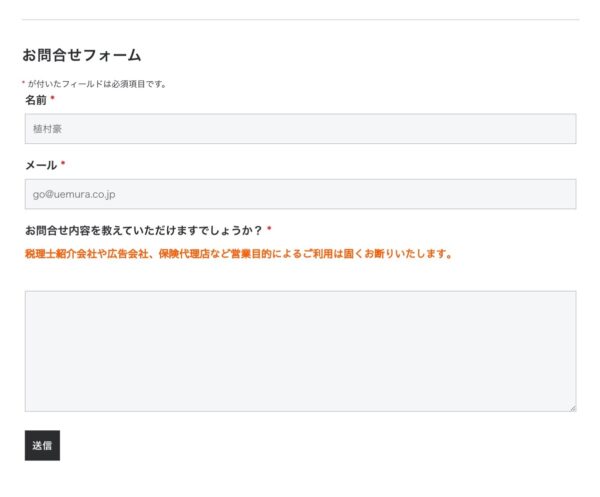
Task: Click the メール field label
Action: [41, 165]
